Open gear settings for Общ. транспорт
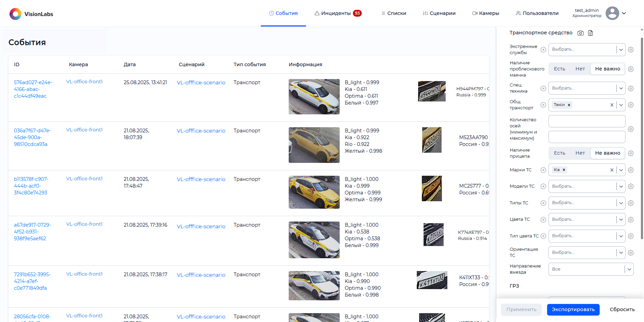This screenshot has height=322, width=644. coord(631,105)
